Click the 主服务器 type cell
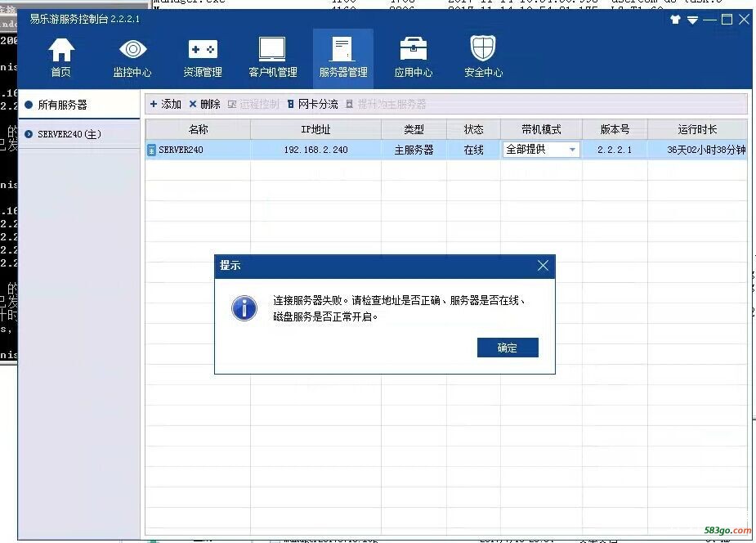Viewport: 756px width, 543px height. point(414,150)
